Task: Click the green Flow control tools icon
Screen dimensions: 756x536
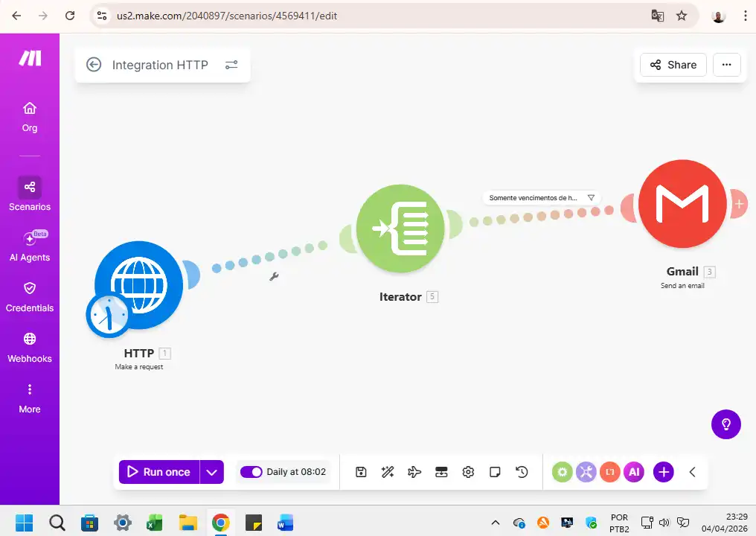Action: (563, 472)
